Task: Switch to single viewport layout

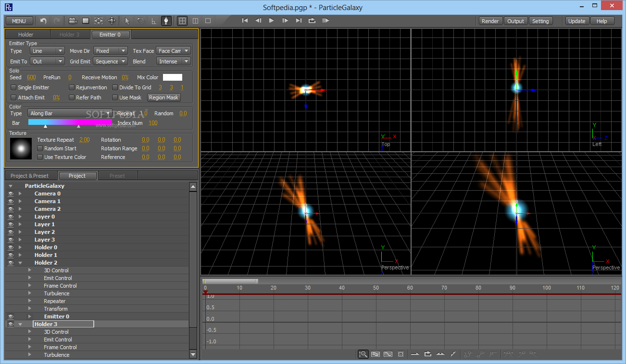Action: [x=208, y=21]
